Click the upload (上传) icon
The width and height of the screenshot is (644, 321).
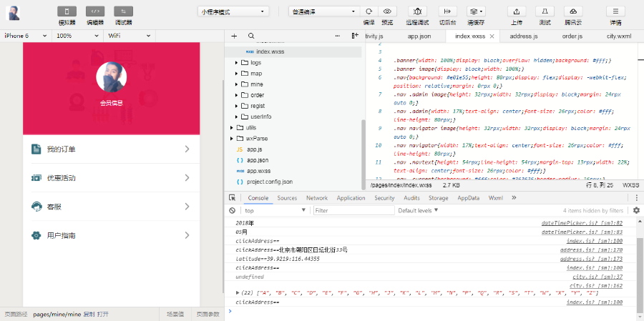[x=516, y=11]
